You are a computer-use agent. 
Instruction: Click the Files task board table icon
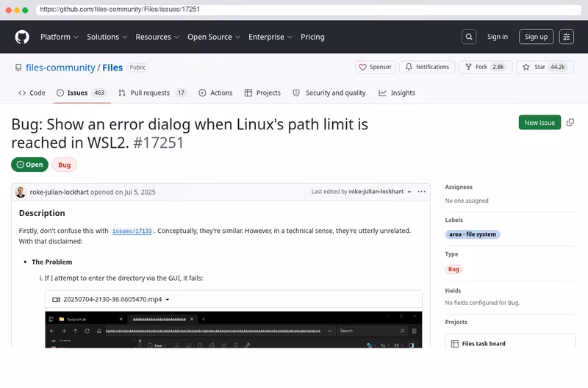(x=454, y=344)
